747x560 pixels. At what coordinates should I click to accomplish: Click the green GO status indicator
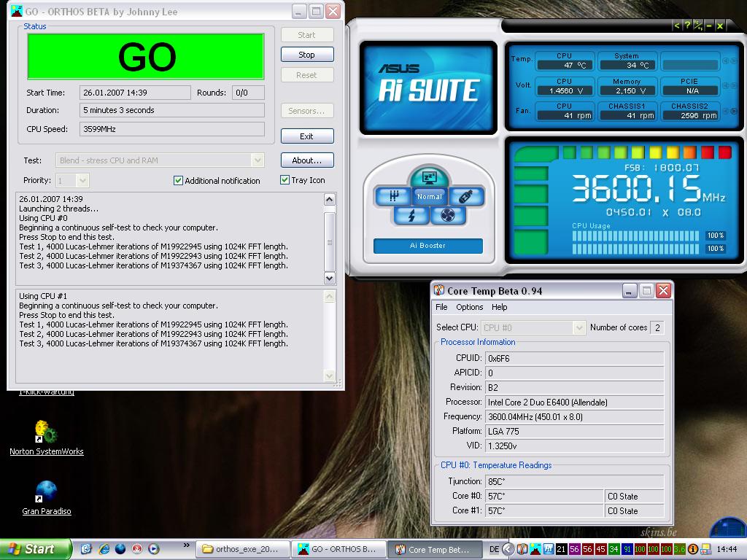coord(146,56)
